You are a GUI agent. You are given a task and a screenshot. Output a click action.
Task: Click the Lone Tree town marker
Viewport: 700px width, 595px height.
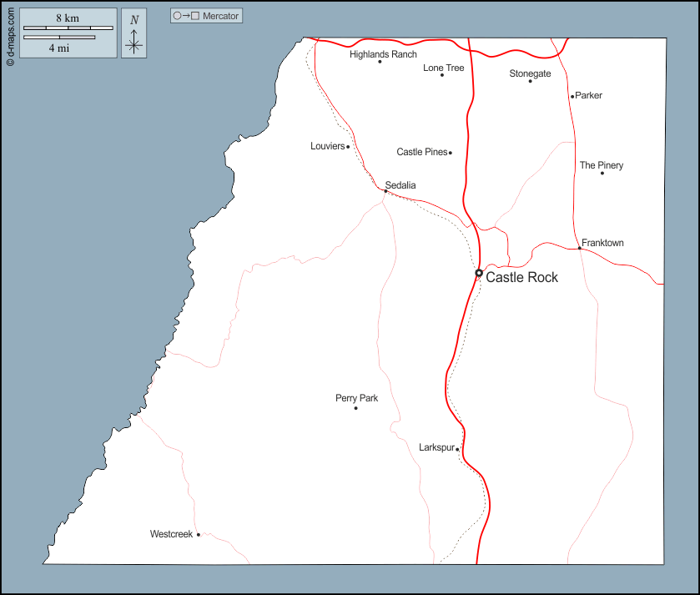(442, 75)
